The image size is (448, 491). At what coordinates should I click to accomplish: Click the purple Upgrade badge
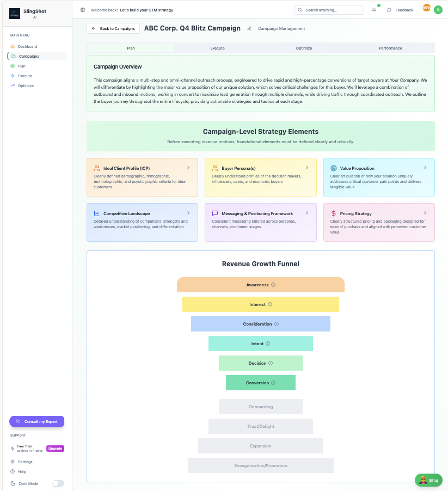pos(55,449)
